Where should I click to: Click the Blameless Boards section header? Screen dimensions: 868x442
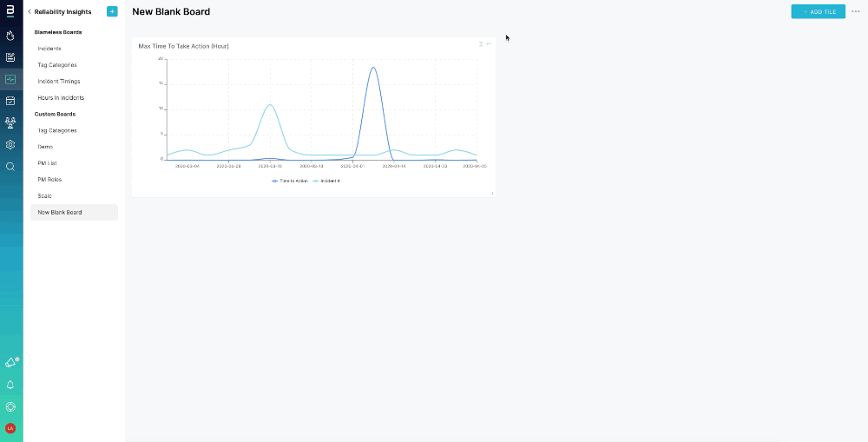click(x=58, y=32)
